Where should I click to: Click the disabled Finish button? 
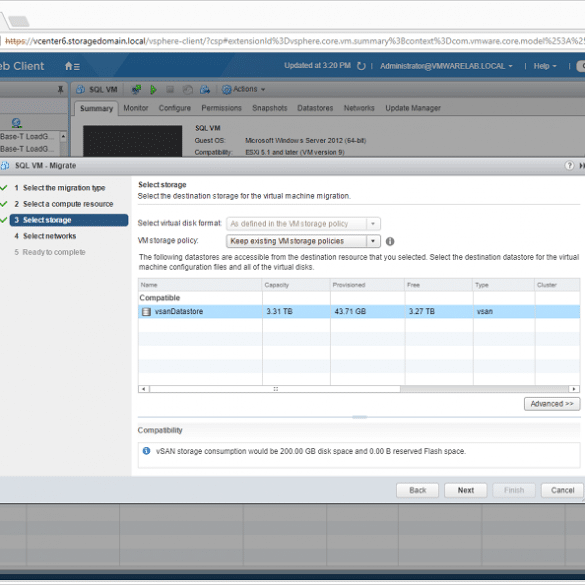pyautogui.click(x=514, y=490)
